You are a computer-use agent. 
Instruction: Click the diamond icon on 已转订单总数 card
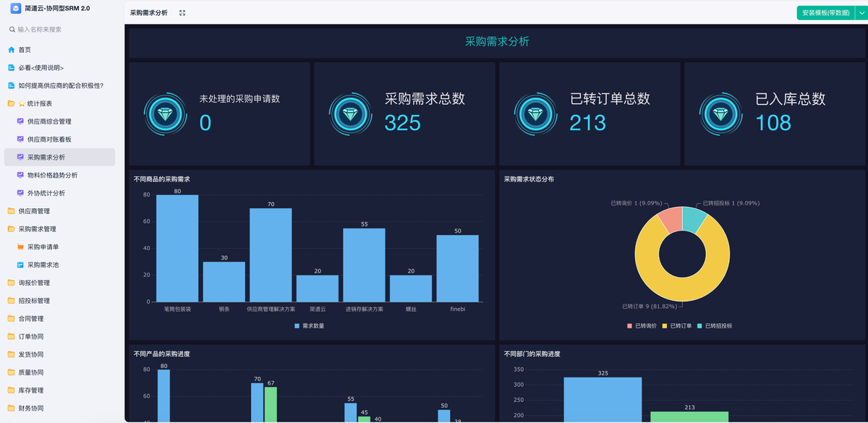pyautogui.click(x=535, y=114)
